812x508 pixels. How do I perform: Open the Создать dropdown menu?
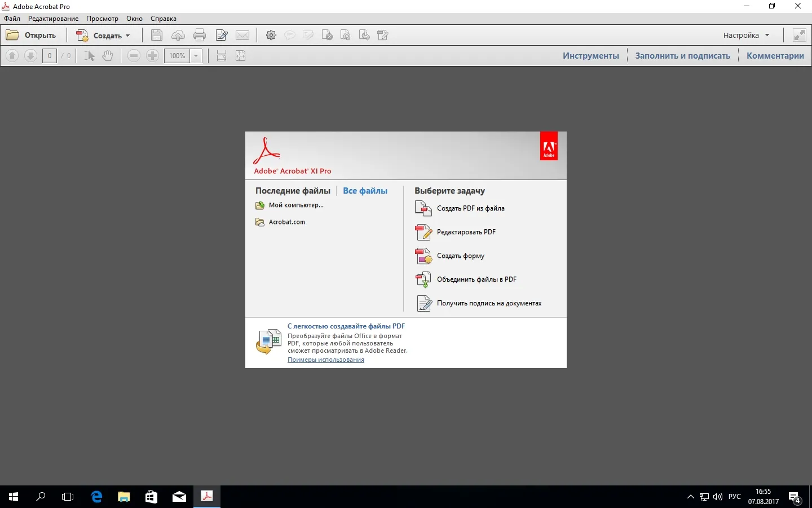click(103, 35)
